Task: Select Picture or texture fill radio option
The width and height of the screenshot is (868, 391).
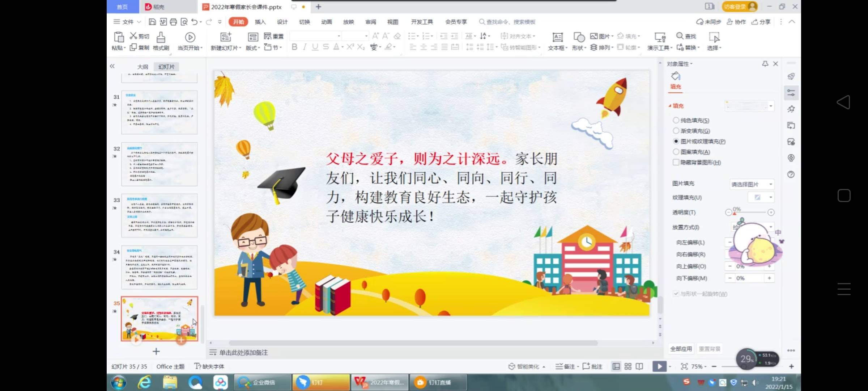Action: point(676,141)
